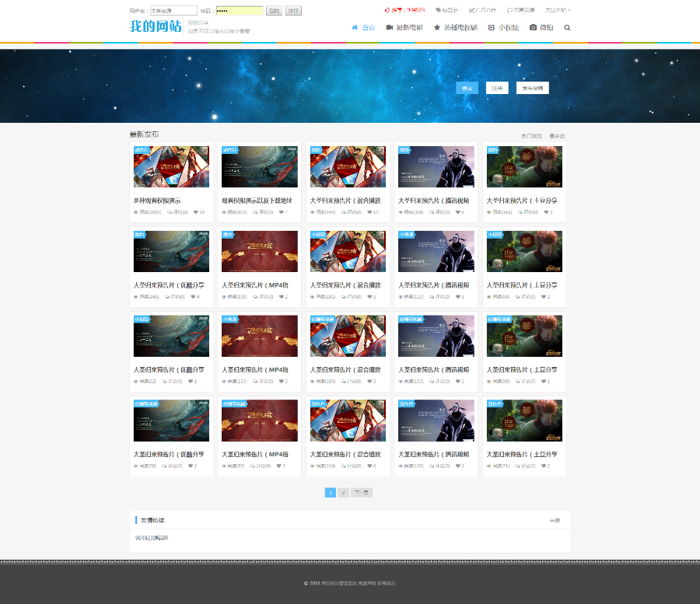The height and width of the screenshot is (604, 700).
Task: Click the speech bubble icon beside 留言反馈
Action: click(x=509, y=10)
